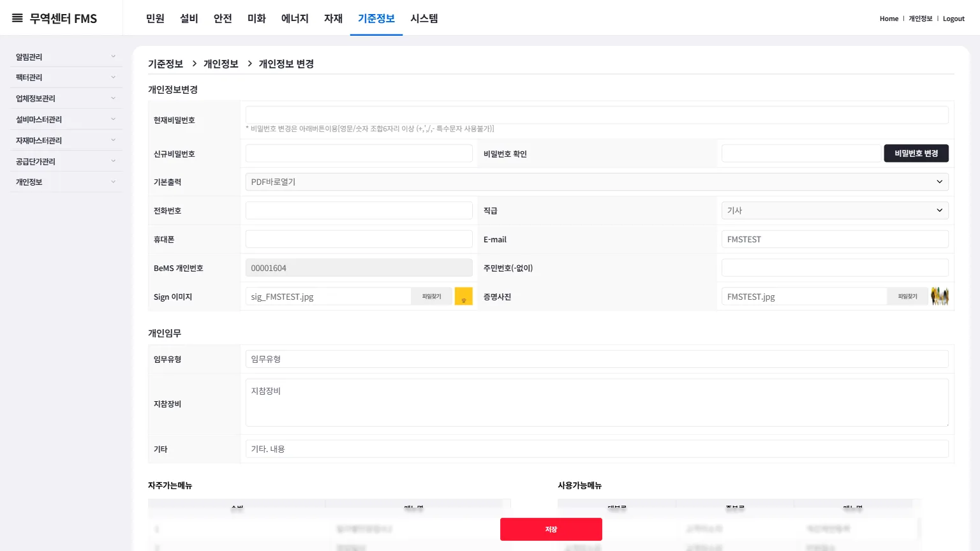Image resolution: width=980 pixels, height=551 pixels.
Task: Expand 자재마스터관리 sidebar section
Action: click(66, 140)
